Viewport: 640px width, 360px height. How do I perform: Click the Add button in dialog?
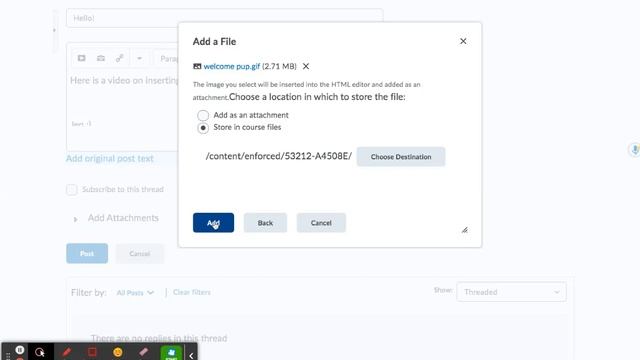tap(213, 223)
